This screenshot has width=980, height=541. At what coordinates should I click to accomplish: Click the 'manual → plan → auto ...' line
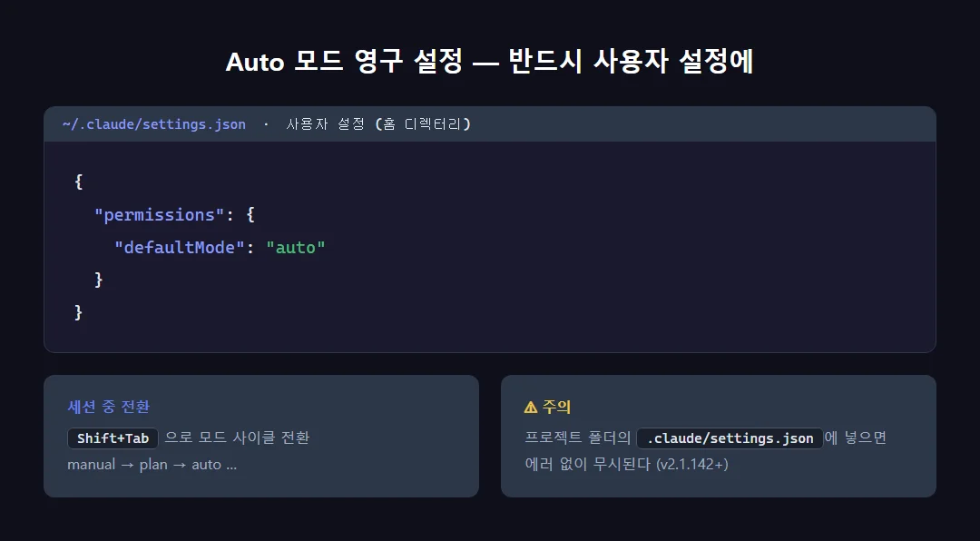[x=152, y=464]
